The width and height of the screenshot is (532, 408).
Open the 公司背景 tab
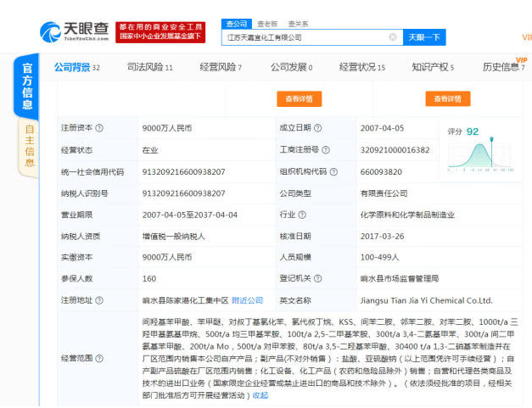77,67
